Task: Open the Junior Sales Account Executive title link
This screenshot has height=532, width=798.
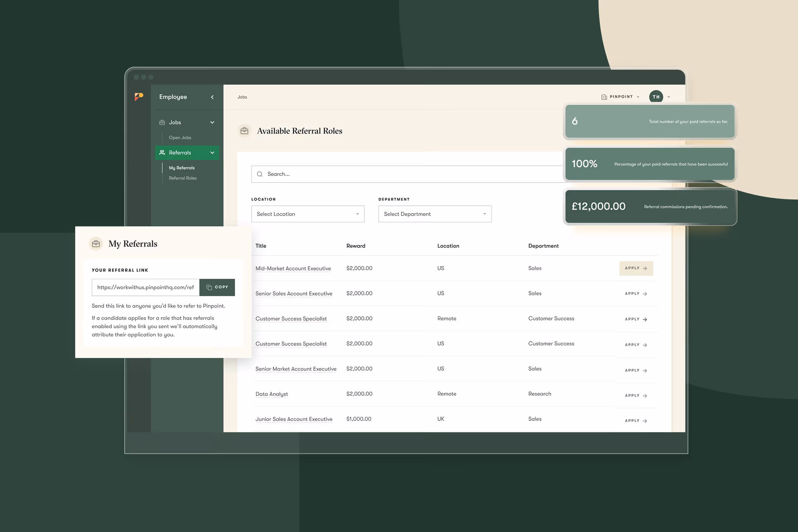Action: point(294,419)
